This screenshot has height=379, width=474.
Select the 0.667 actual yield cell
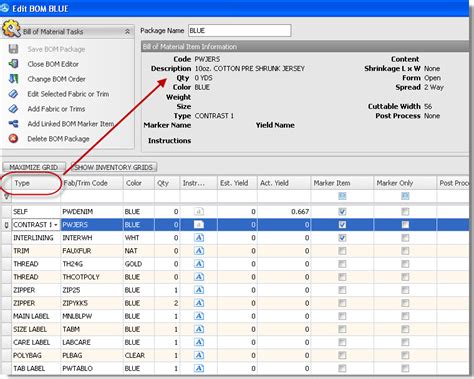[284, 212]
